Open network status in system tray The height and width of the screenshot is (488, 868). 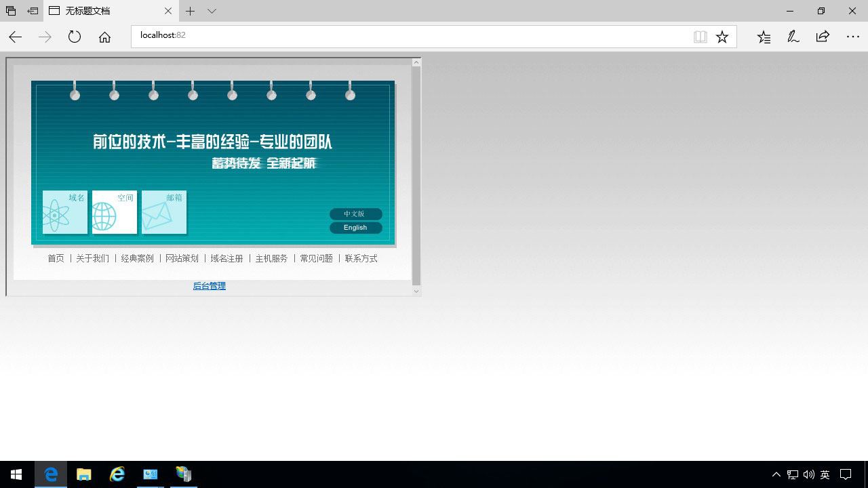tap(792, 474)
